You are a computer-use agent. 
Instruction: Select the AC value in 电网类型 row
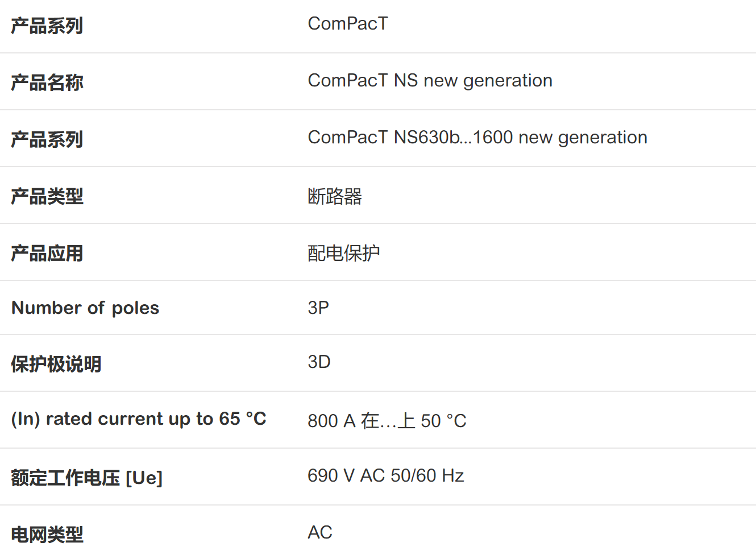pyautogui.click(x=320, y=533)
